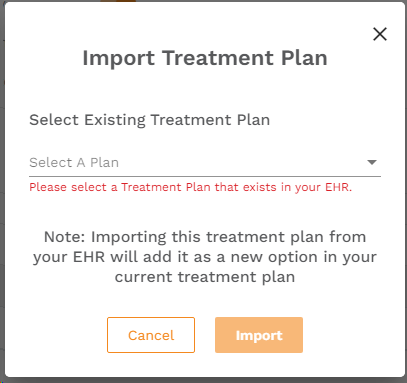Click the Cancel button
407x383 pixels.
[x=151, y=335]
